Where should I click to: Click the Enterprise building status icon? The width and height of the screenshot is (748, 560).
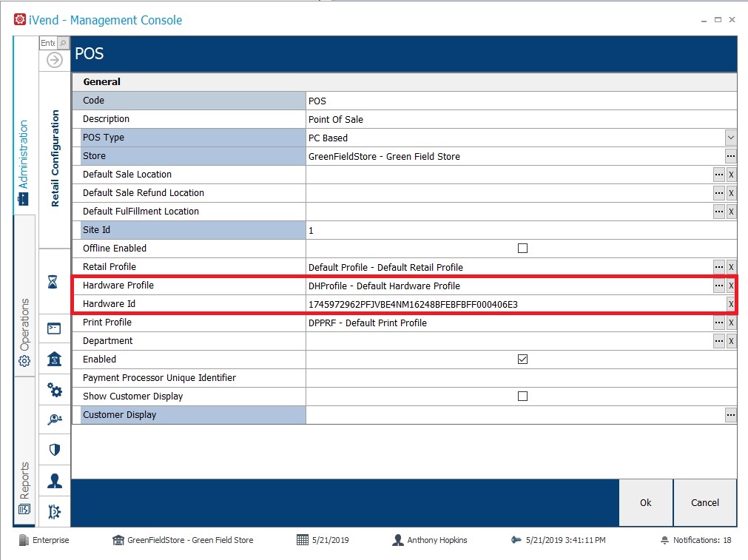coord(24,540)
